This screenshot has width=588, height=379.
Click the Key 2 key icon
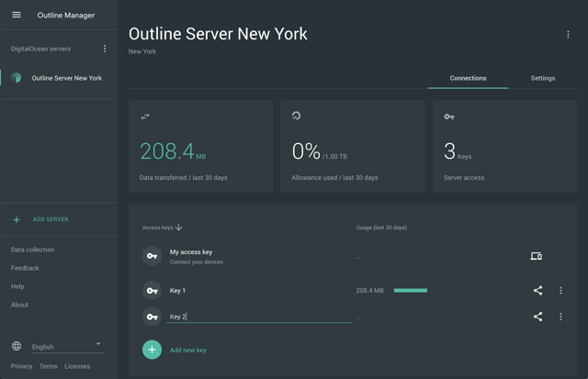click(152, 317)
